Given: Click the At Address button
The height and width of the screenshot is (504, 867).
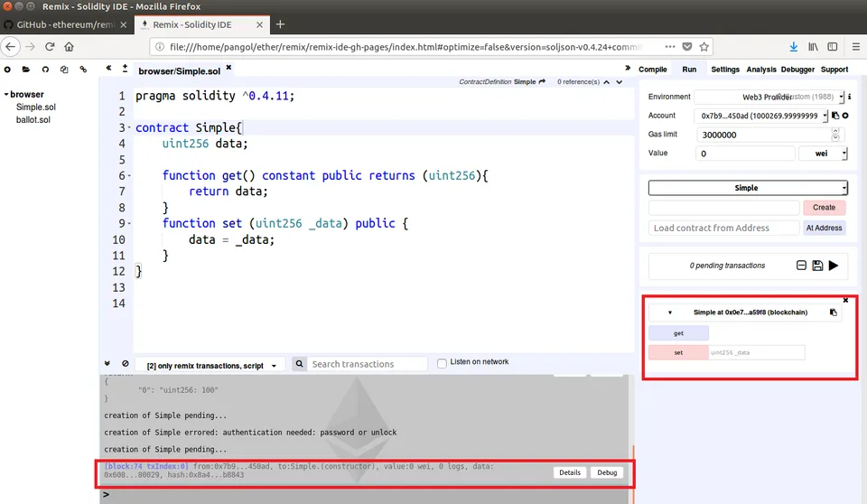Looking at the screenshot, I should pyautogui.click(x=824, y=228).
